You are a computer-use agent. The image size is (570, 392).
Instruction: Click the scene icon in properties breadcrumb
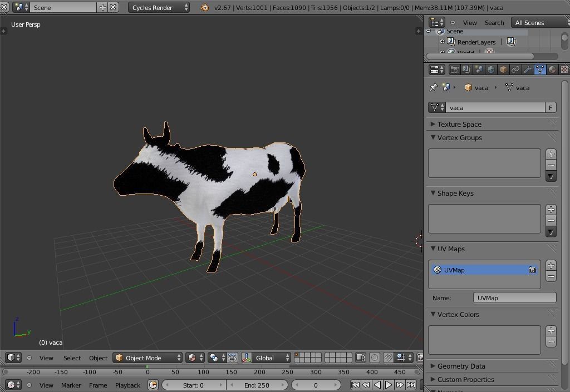click(x=446, y=87)
